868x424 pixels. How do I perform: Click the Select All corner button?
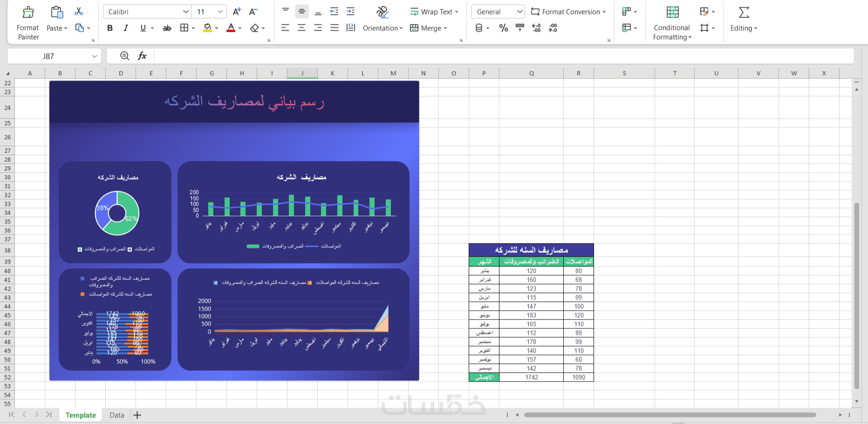click(x=7, y=73)
